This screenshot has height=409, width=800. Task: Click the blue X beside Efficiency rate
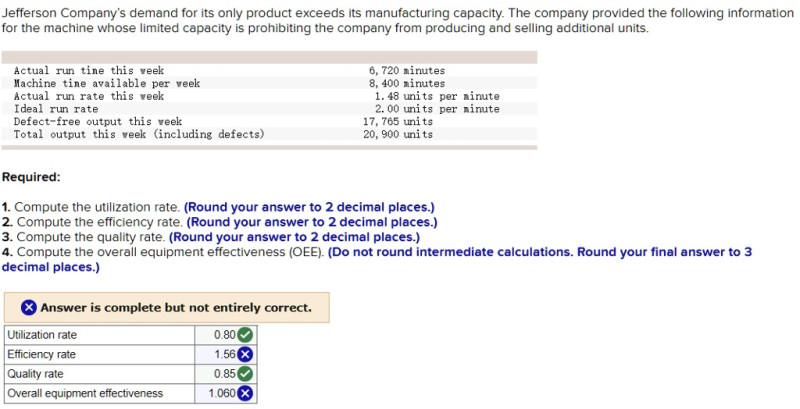(245, 354)
